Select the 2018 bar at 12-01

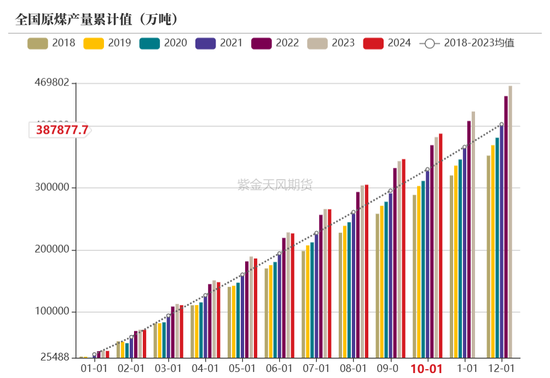488,257
